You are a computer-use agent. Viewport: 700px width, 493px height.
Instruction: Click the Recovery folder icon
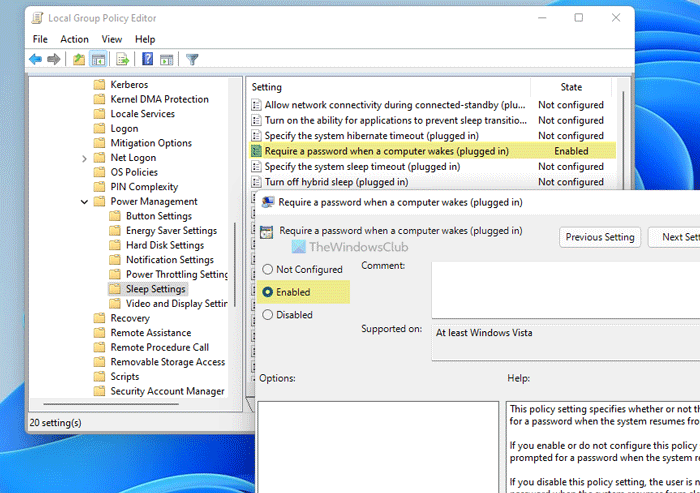click(x=99, y=318)
